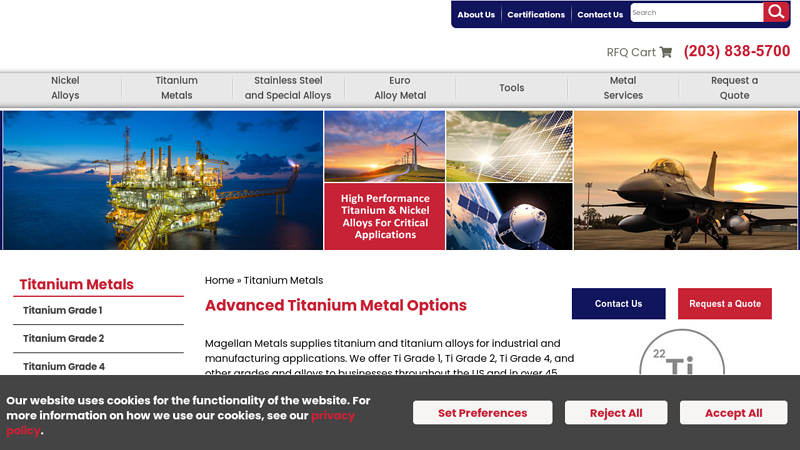Open the Certifications page
800x450 pixels.
[536, 14]
